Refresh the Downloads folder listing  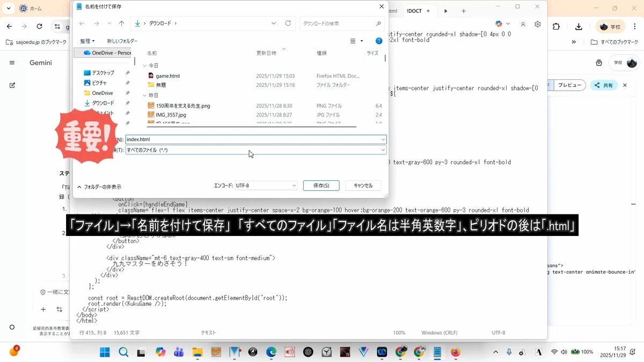pos(288,24)
